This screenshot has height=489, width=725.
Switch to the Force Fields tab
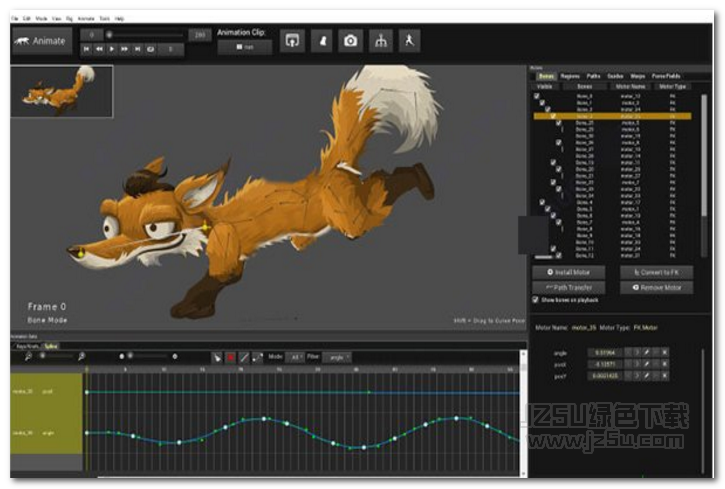pyautogui.click(x=666, y=76)
